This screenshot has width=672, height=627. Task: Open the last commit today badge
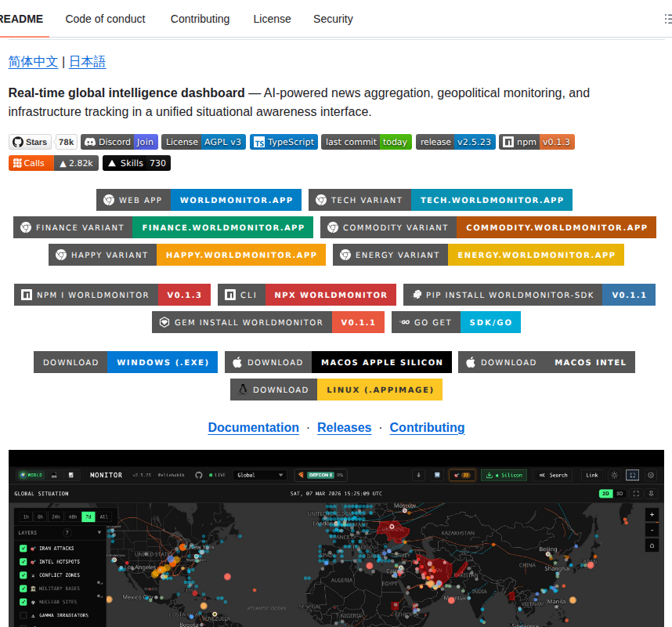click(367, 142)
